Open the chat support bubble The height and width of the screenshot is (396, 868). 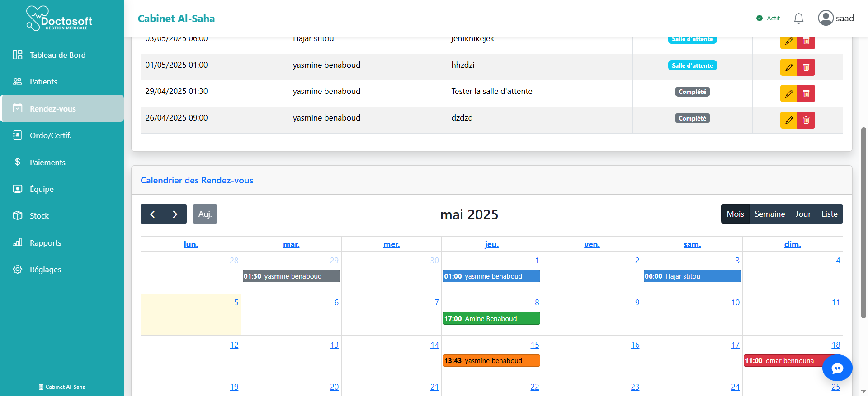[837, 368]
